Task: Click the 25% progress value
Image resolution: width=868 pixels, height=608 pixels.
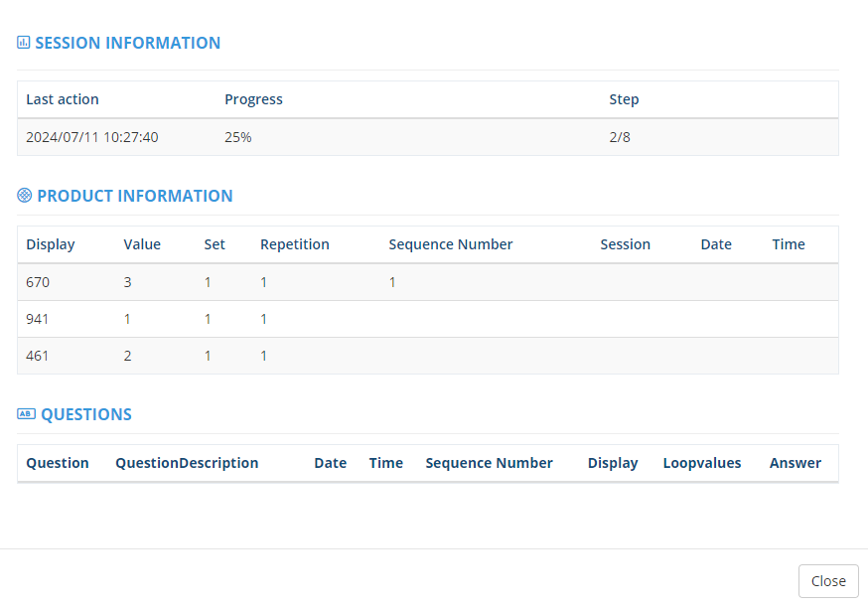Action: [x=238, y=137]
